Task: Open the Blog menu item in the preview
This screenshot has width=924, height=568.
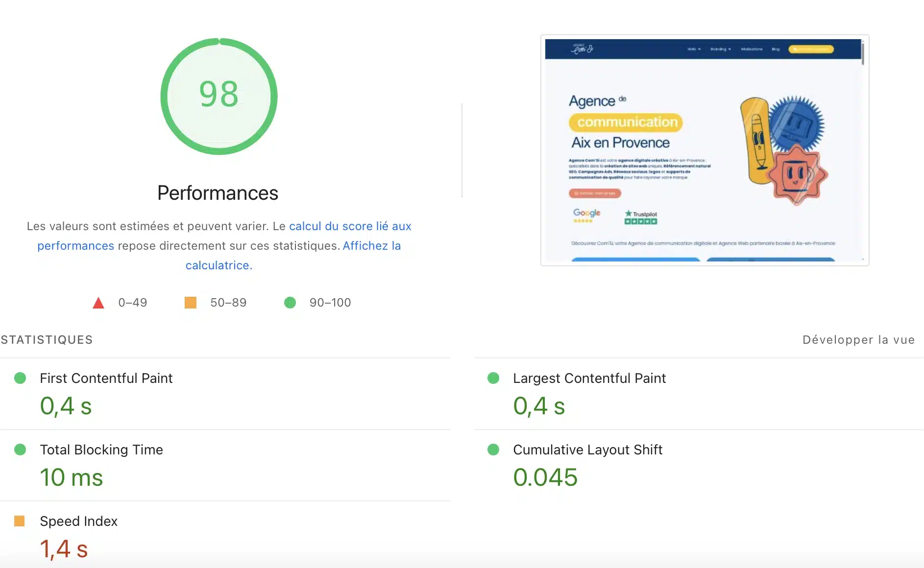Action: click(775, 49)
